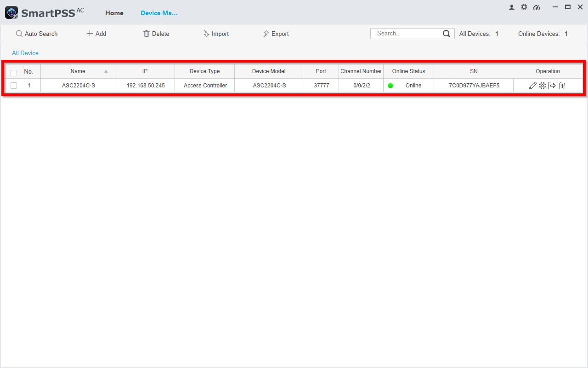588x368 pixels.
Task: Click Delete in the toolbar
Action: pyautogui.click(x=156, y=34)
